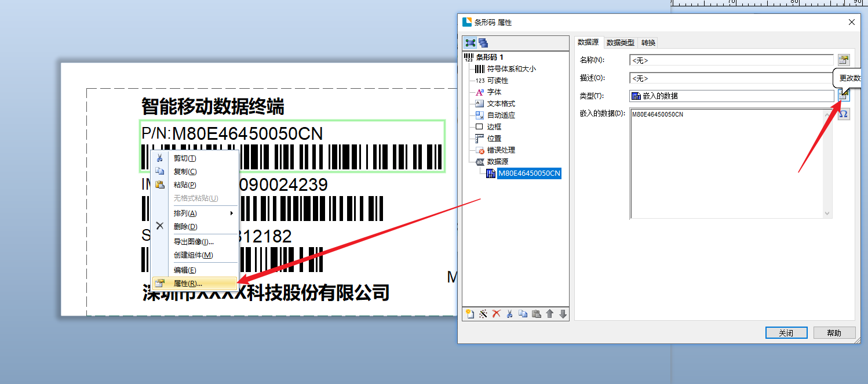Choose 导出图像(I)... from context menu
Image resolution: width=868 pixels, height=384 pixels.
click(194, 241)
